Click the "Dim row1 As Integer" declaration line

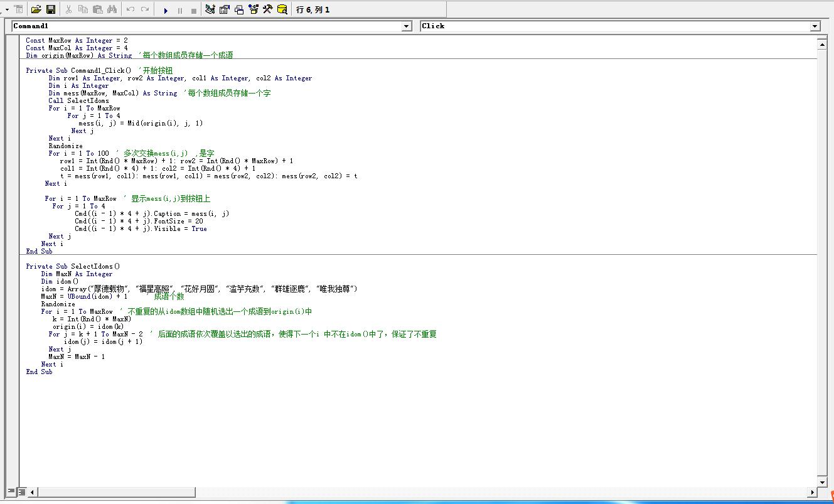coord(180,78)
